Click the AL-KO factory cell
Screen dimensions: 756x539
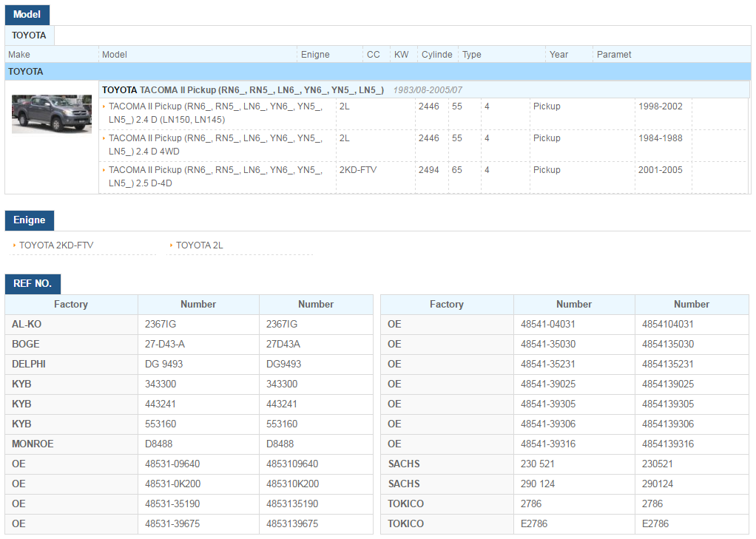[71, 324]
